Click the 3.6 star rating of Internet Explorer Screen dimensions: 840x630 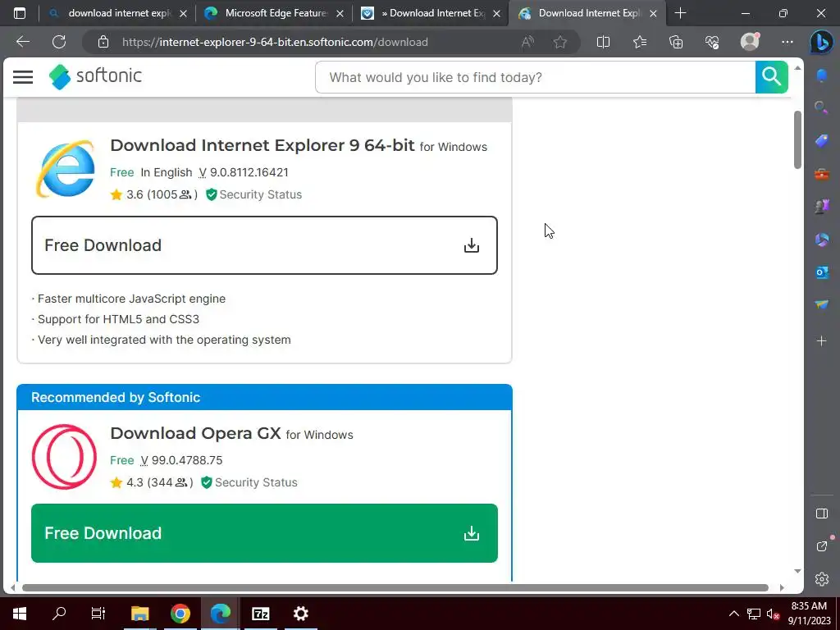153,194
